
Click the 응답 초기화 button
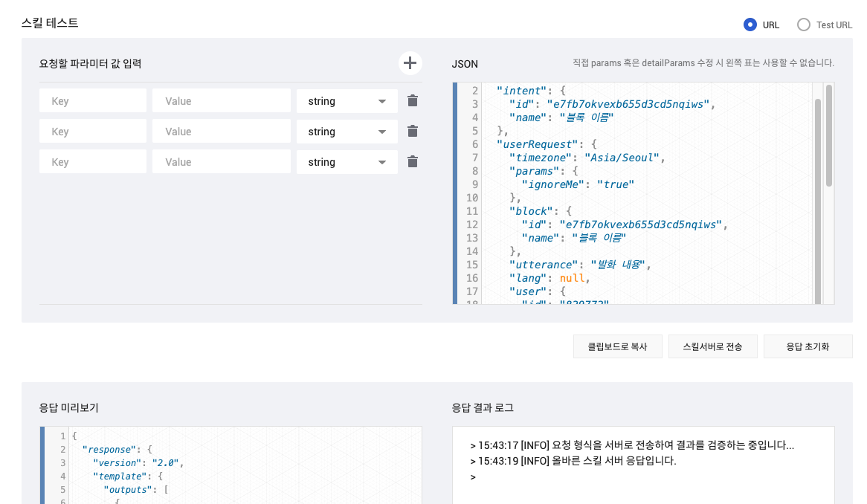click(808, 346)
